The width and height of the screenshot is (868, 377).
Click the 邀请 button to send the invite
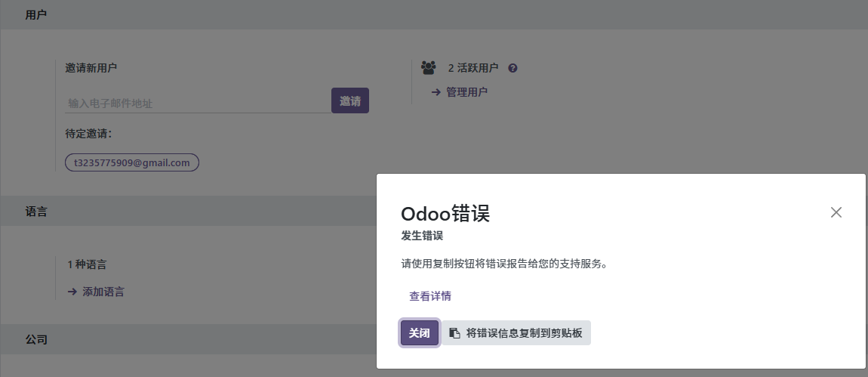coord(349,101)
